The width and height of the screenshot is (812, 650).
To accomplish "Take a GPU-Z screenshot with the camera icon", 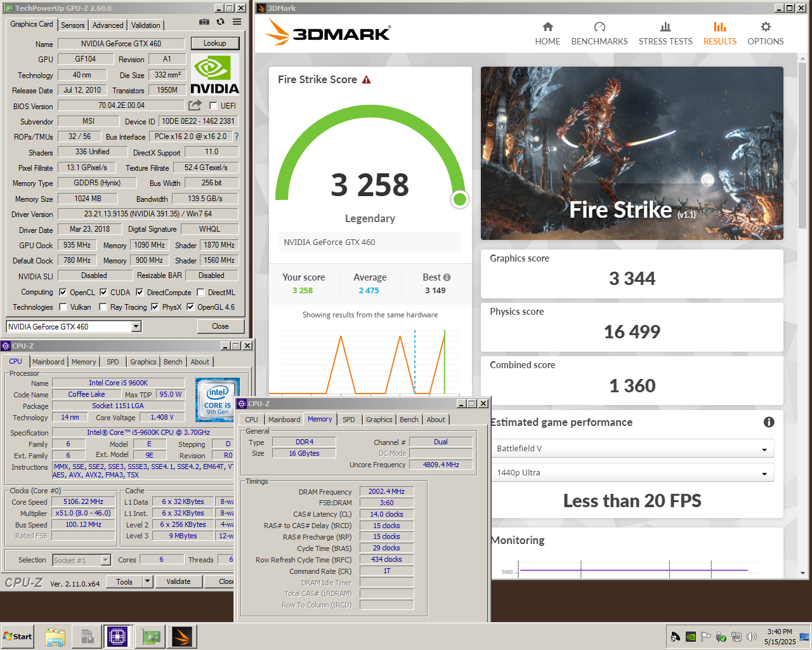I will pos(204,22).
